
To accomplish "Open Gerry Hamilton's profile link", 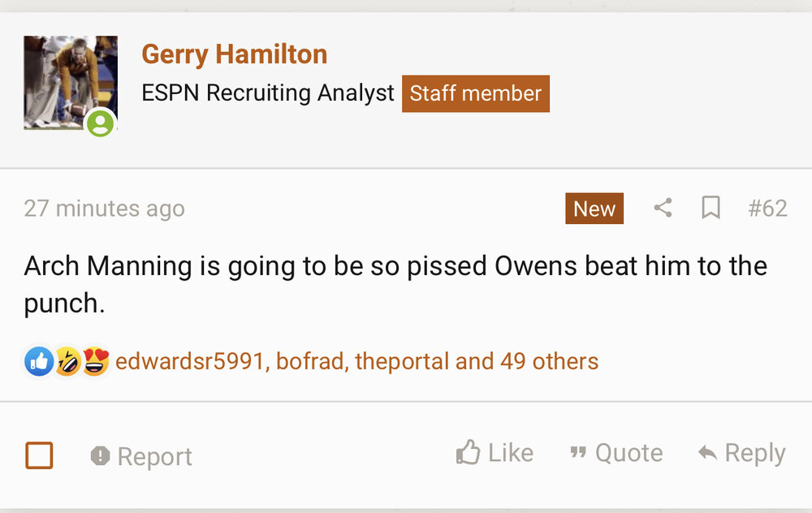I will pyautogui.click(x=234, y=54).
